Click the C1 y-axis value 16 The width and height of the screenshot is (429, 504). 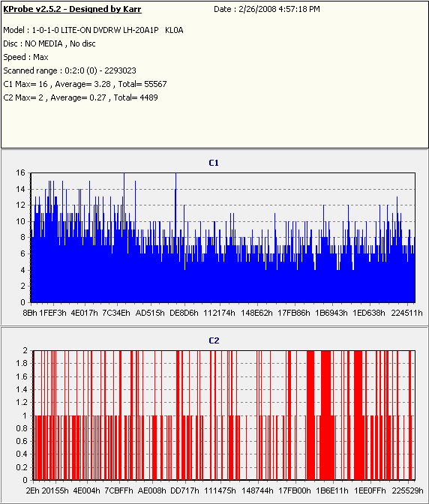(20, 172)
